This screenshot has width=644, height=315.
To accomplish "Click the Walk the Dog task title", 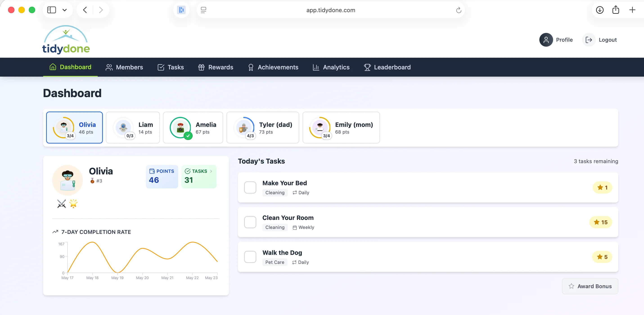I will tap(282, 253).
